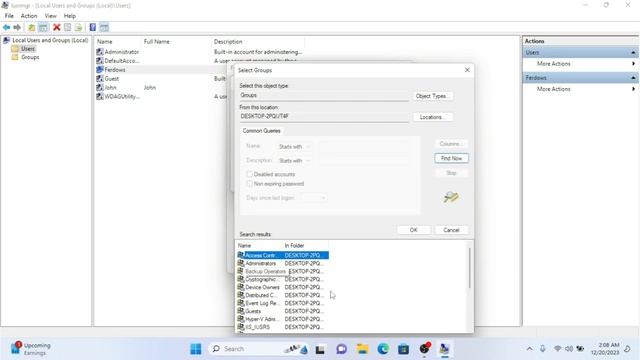Toggle the action pane toolbar icon
This screenshot has height=360, width=640.
[x=104, y=27]
